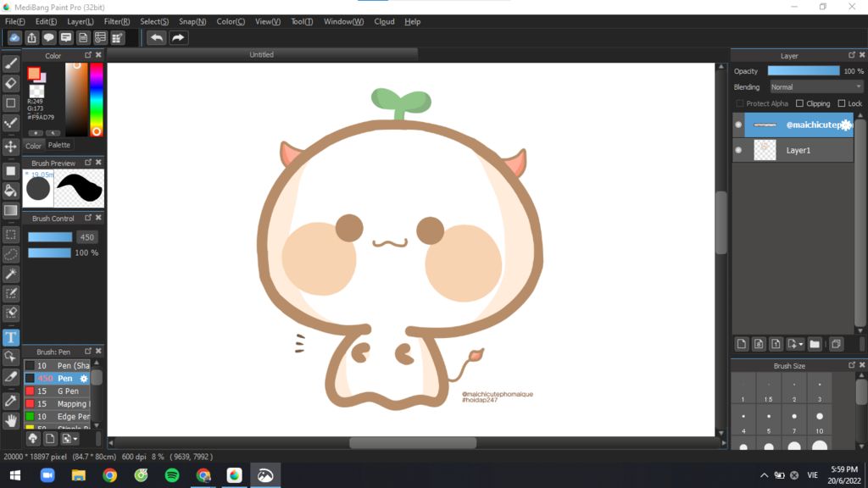This screenshot has height=488, width=868.
Task: Enable the Clipping checkbox
Action: 799,103
